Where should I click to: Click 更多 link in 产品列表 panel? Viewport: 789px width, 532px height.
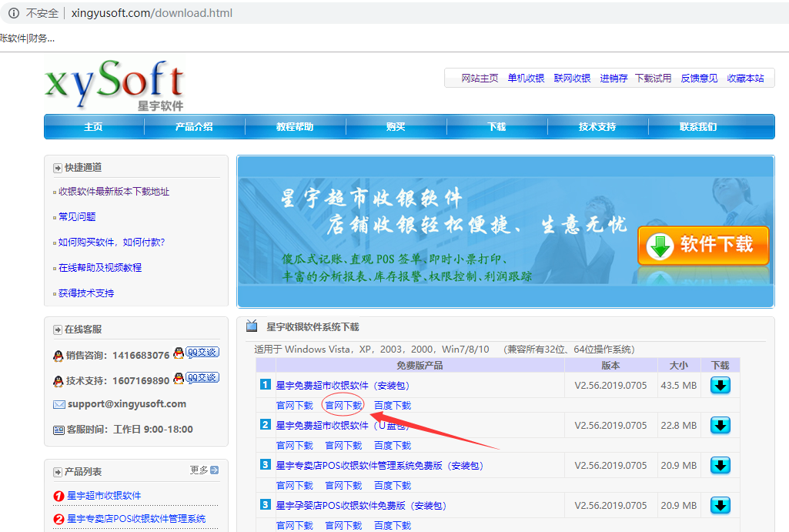199,470
